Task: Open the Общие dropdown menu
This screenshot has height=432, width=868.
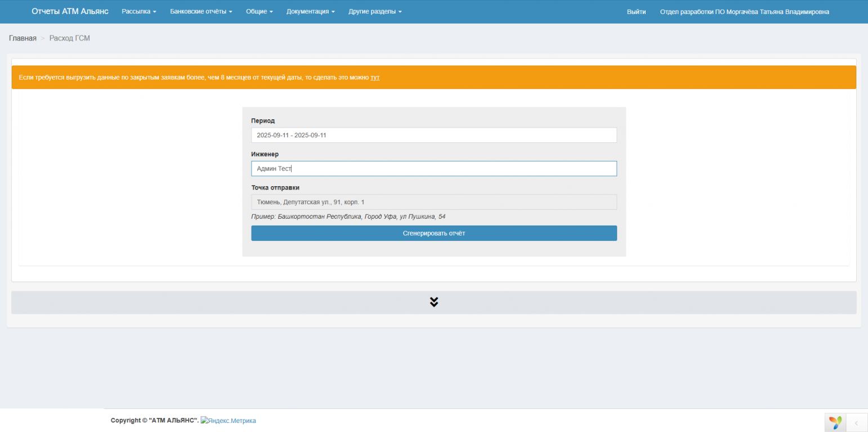Action: [x=259, y=12]
